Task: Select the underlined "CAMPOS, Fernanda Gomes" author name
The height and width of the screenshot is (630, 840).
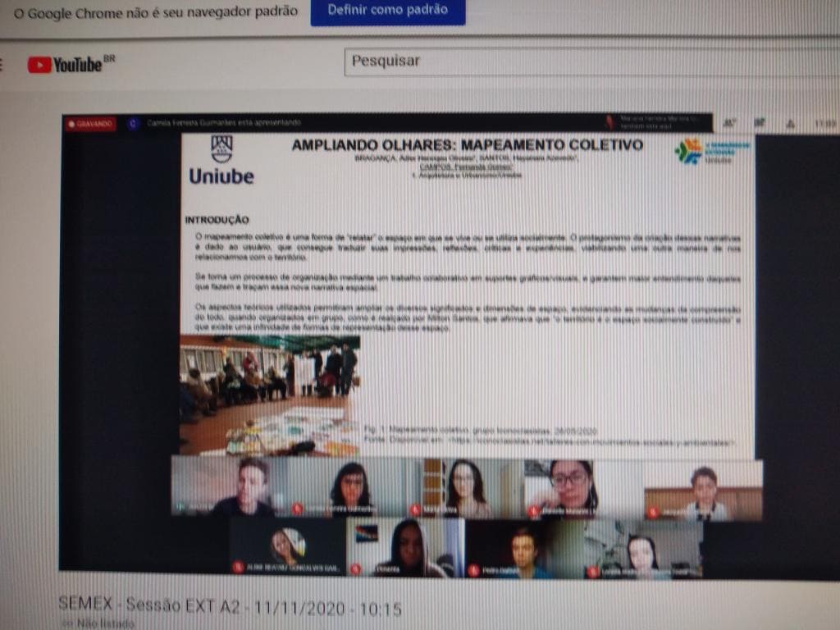Action: [467, 167]
